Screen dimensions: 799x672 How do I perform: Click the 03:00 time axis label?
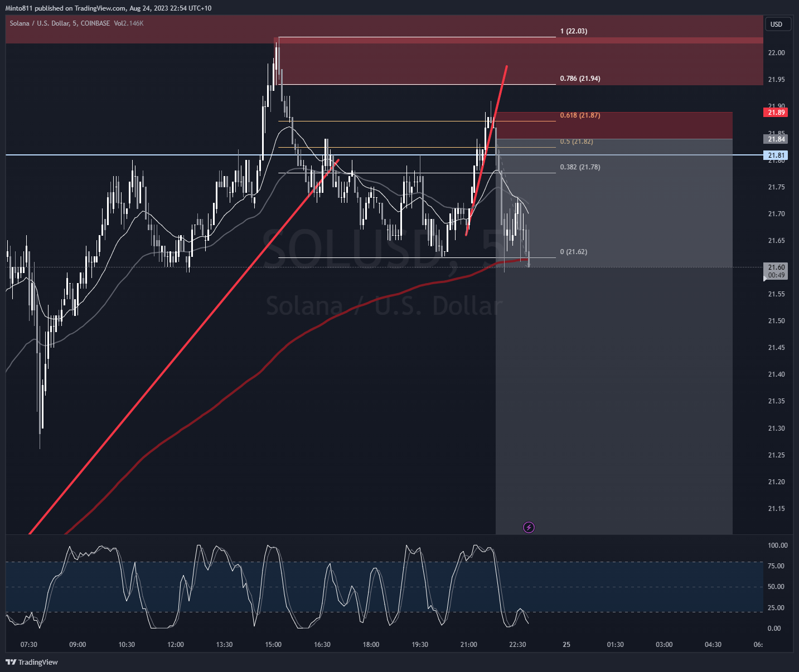coord(664,645)
